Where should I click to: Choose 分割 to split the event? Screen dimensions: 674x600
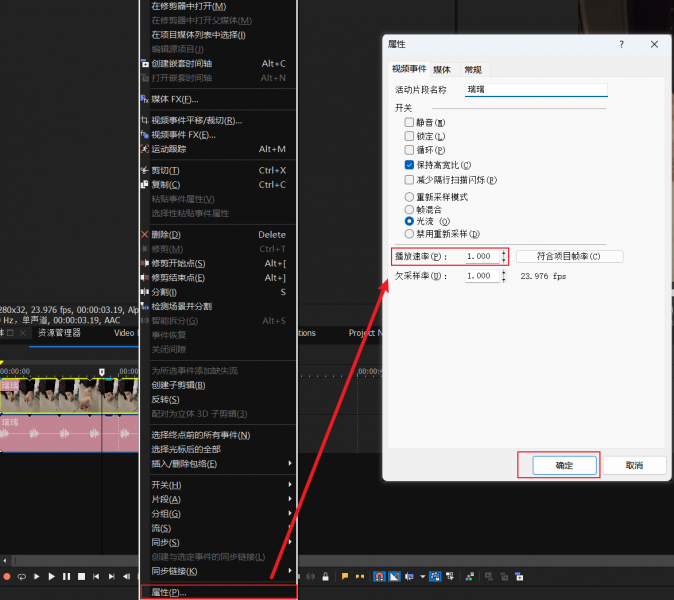click(x=165, y=292)
